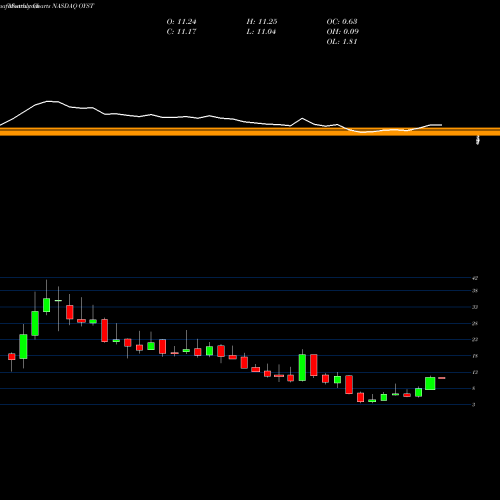Click the orange horizontal indicator band
Image resolution: width=500 pixels, height=500 pixels.
[250, 132]
